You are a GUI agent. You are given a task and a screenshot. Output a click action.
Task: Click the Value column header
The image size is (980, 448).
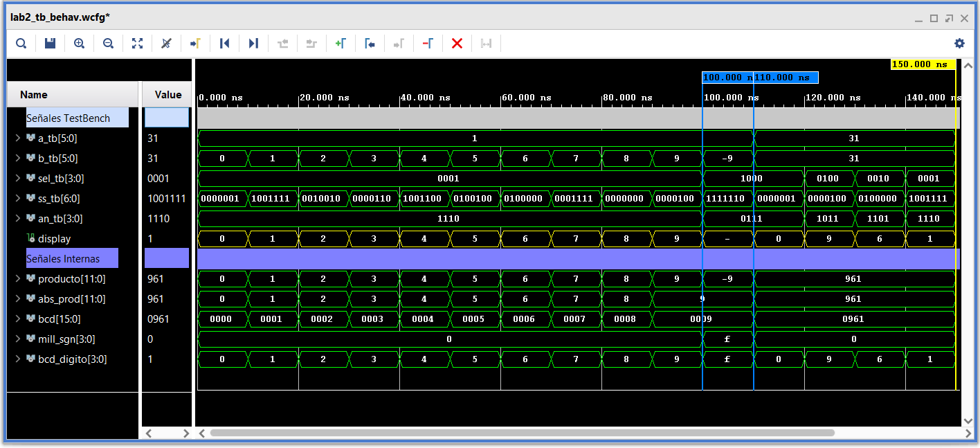point(167,95)
